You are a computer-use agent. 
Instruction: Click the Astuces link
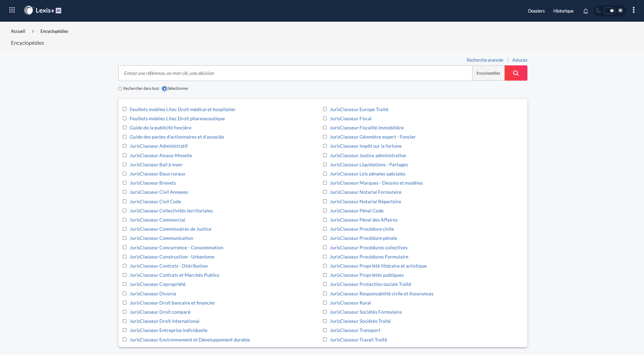pyautogui.click(x=520, y=60)
